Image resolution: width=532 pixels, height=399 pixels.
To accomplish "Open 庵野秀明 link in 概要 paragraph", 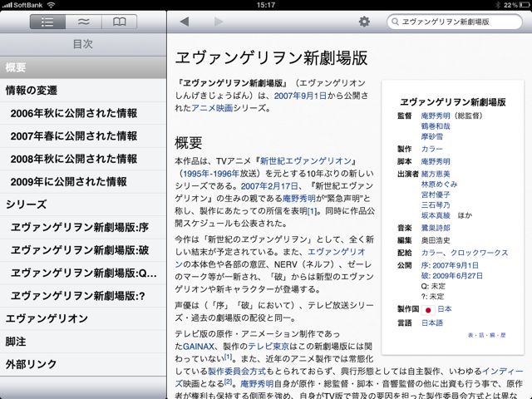I will 299,198.
